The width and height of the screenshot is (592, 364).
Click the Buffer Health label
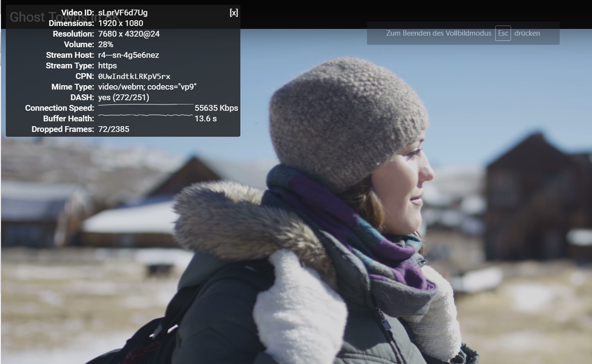pyautogui.click(x=68, y=118)
